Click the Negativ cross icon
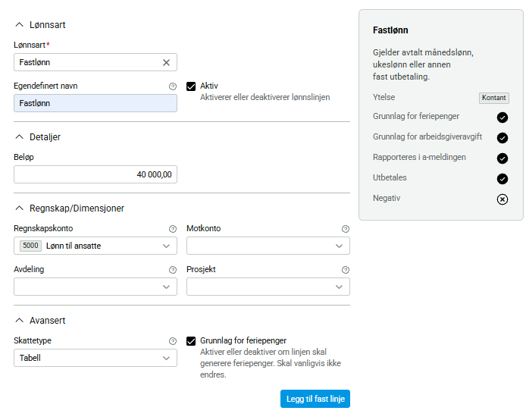 (x=503, y=199)
